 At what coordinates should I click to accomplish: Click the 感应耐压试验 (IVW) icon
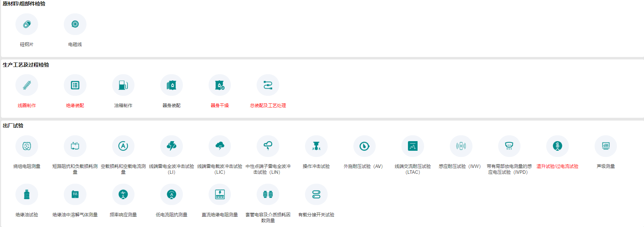461,146
